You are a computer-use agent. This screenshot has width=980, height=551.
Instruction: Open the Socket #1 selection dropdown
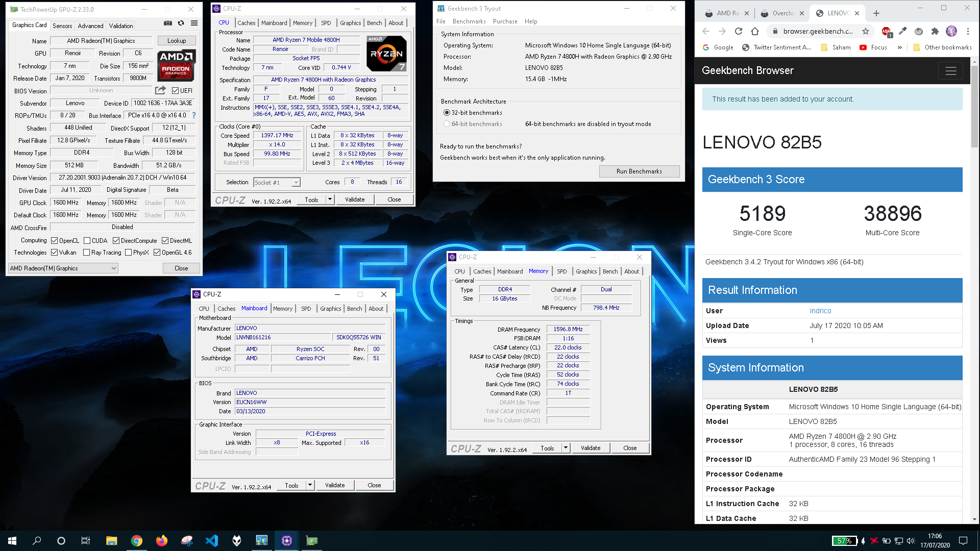tap(277, 183)
